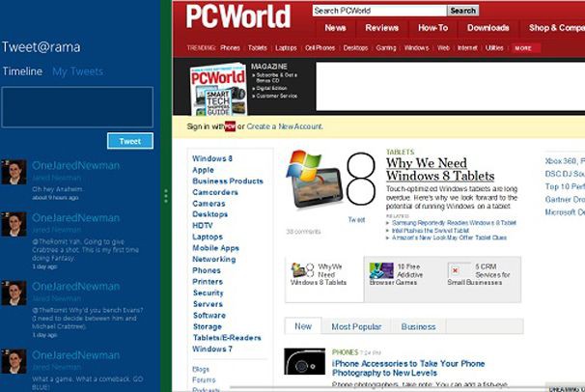
Task: Open Apple category in sidebar
Action: (203, 170)
